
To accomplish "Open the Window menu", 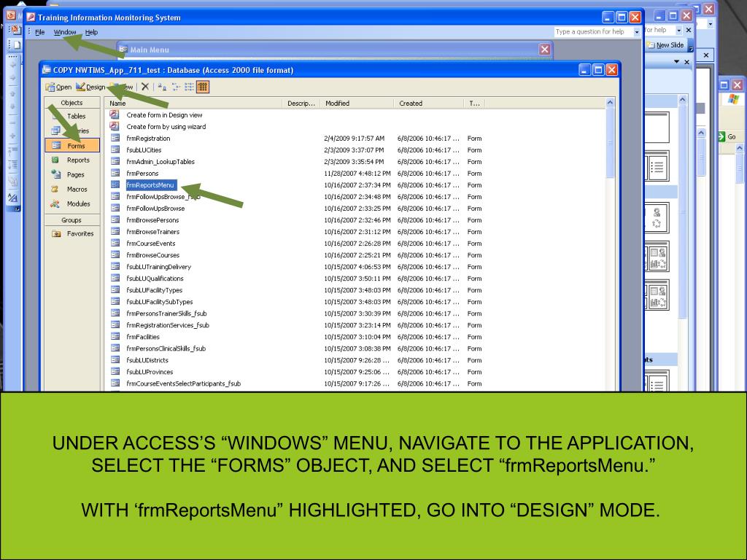I will [65, 32].
